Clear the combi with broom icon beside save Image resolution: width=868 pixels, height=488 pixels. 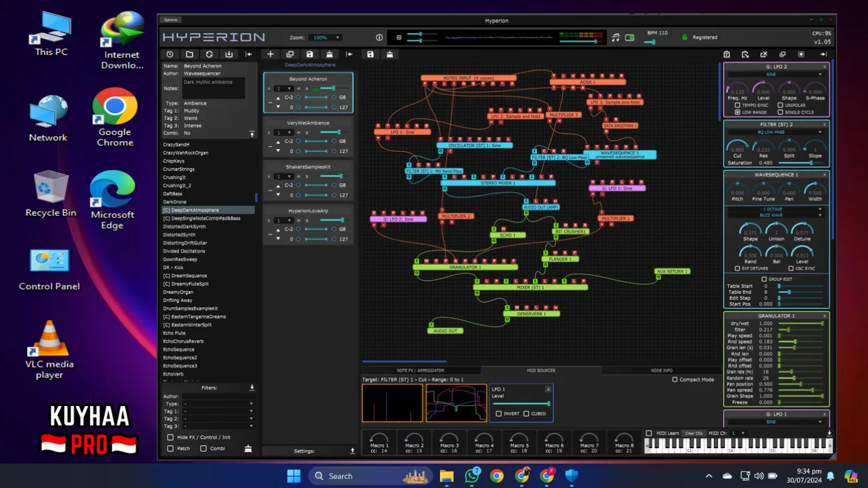pos(330,54)
